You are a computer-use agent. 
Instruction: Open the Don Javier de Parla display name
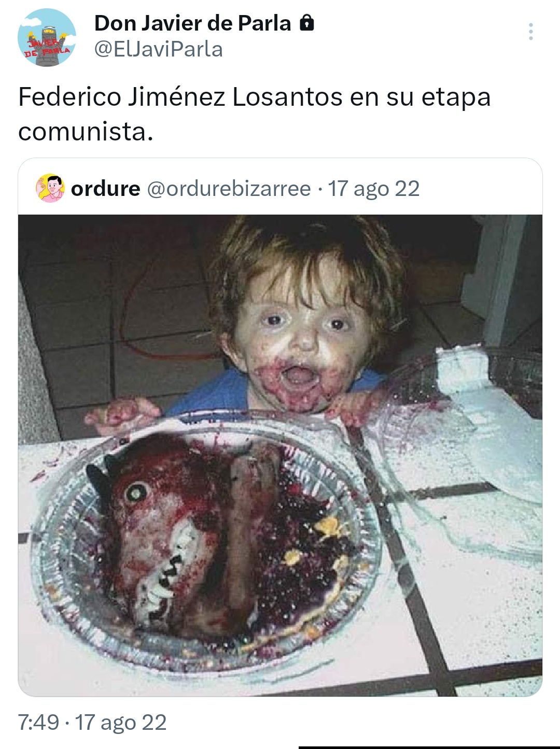tap(192, 23)
